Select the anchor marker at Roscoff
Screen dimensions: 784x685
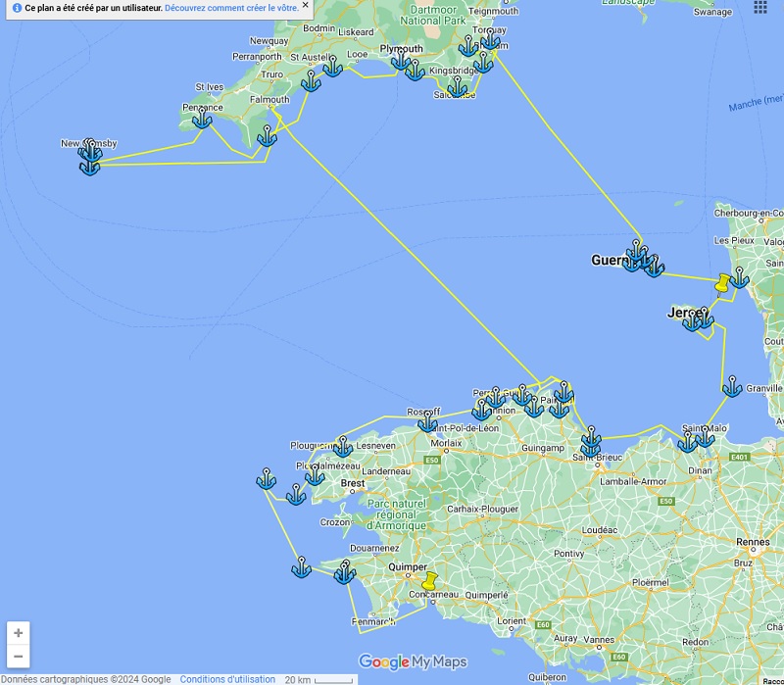pos(427,422)
